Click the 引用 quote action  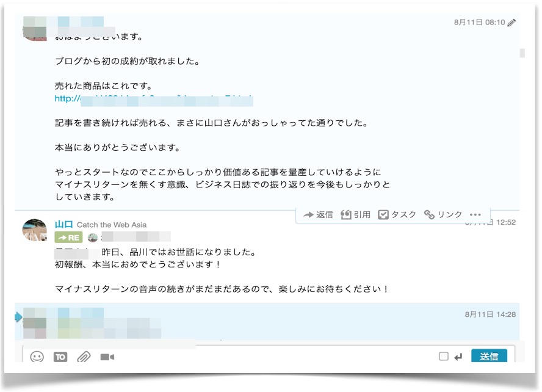coord(355,215)
